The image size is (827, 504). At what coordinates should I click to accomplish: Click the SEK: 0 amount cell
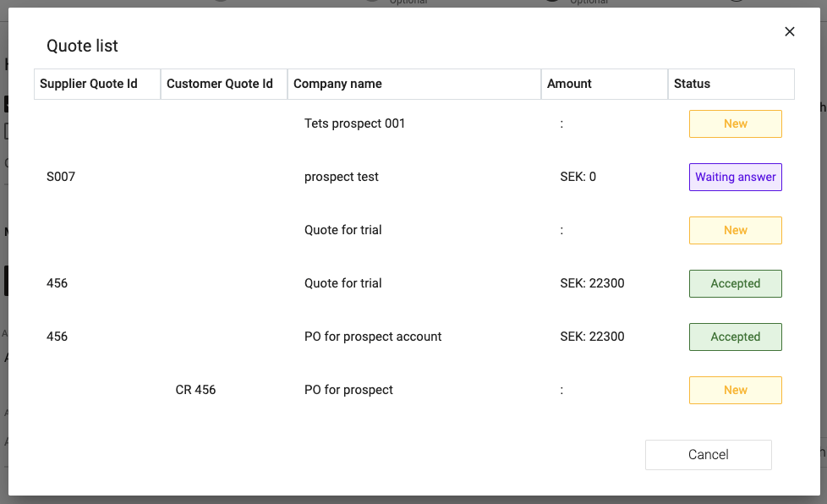click(x=578, y=177)
